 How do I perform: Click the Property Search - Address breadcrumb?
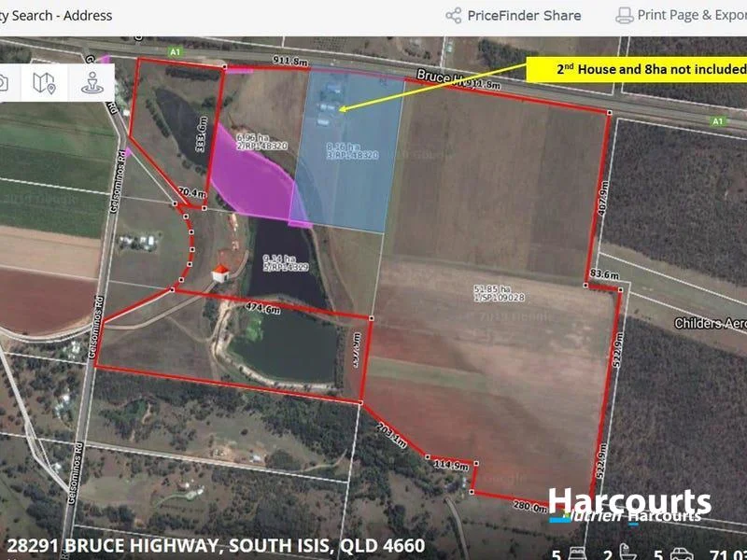(x=56, y=15)
